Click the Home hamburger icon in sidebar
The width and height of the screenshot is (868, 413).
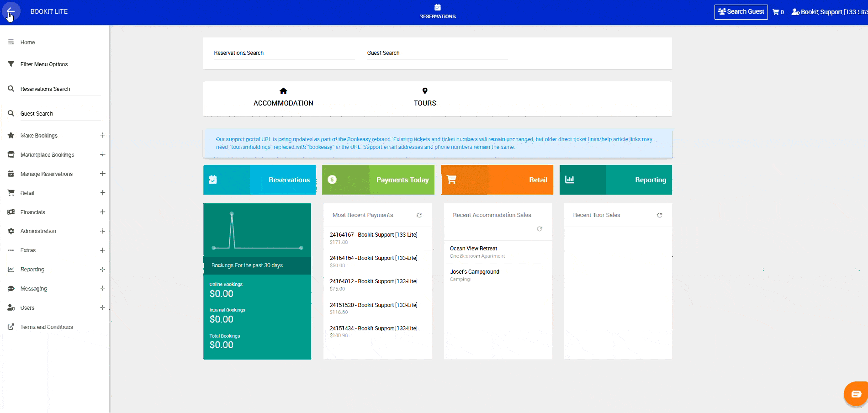[x=11, y=42]
